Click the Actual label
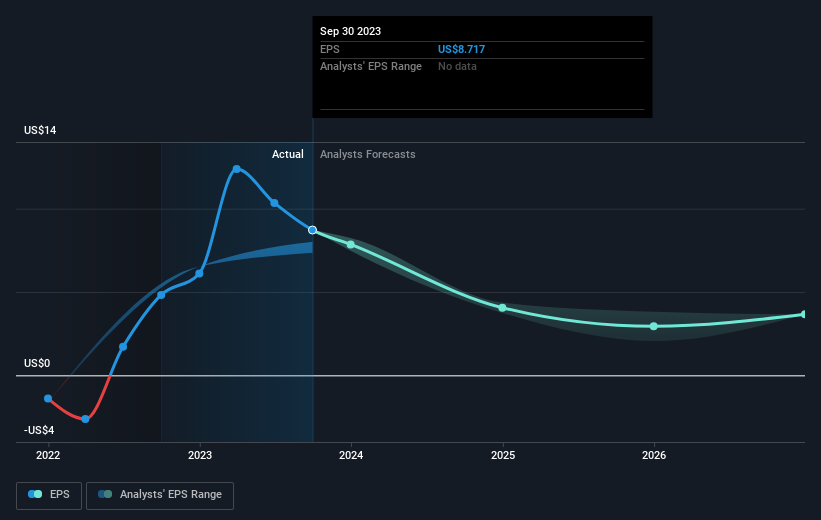Image resolution: width=821 pixels, height=520 pixels. (287, 154)
